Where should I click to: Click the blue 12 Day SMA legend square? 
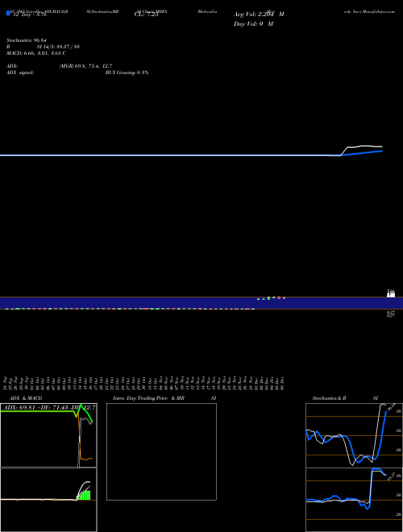(8, 13)
